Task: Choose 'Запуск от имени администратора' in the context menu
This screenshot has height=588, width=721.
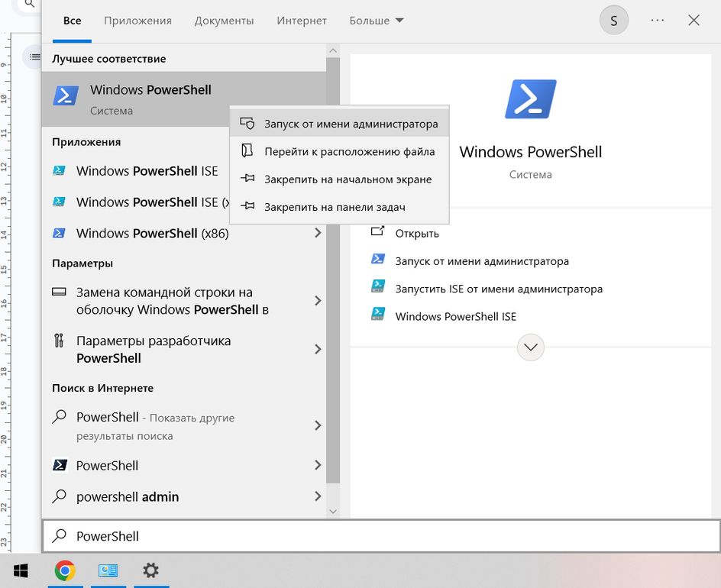Action: [x=339, y=123]
